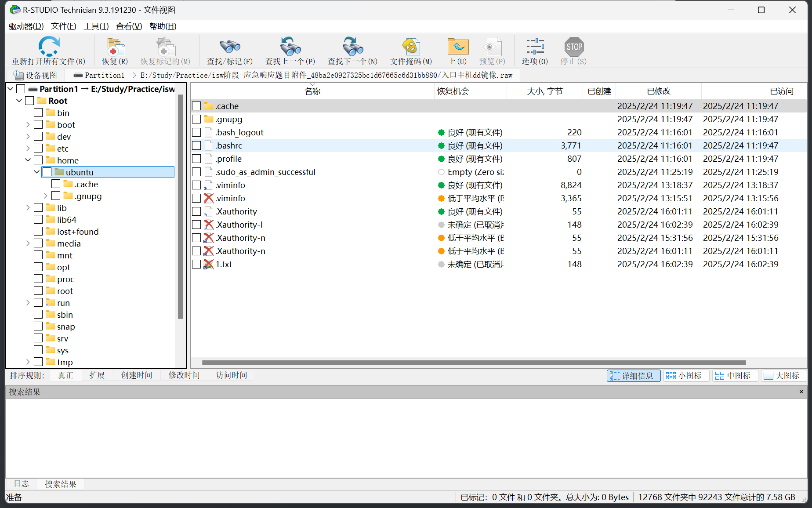Click Find next (查找下一个) icon
Viewport: 812px width, 508px height.
tap(352, 47)
